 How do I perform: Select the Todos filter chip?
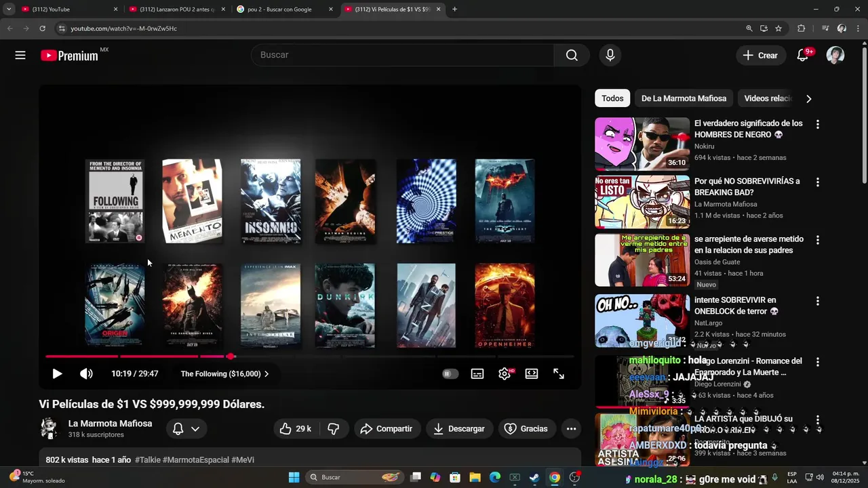612,98
